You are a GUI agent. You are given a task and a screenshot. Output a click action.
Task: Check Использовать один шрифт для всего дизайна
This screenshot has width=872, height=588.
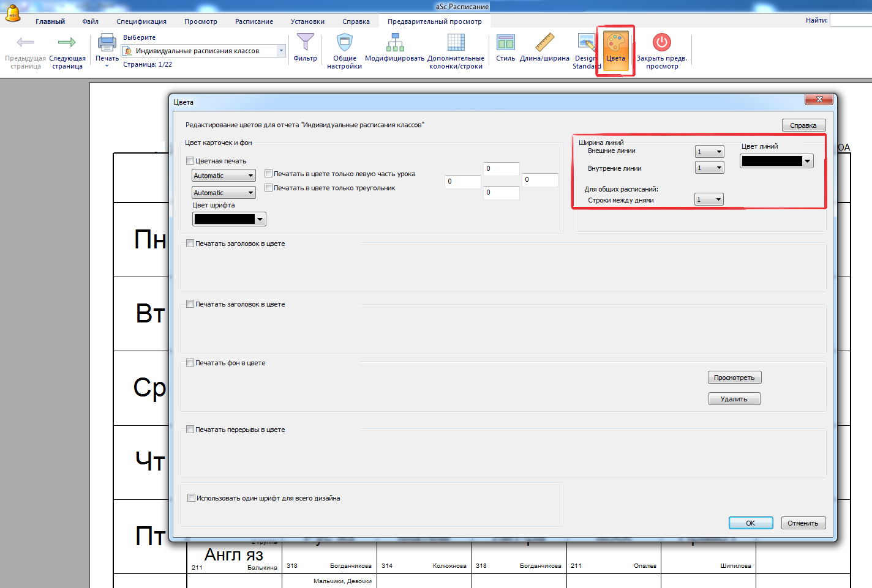pyautogui.click(x=192, y=498)
